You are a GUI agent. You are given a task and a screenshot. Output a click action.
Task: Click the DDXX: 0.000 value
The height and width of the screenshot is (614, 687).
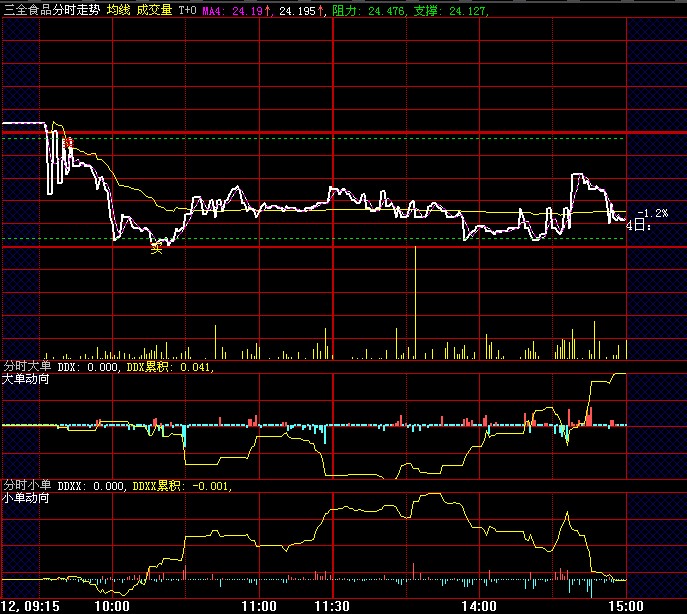(91, 486)
